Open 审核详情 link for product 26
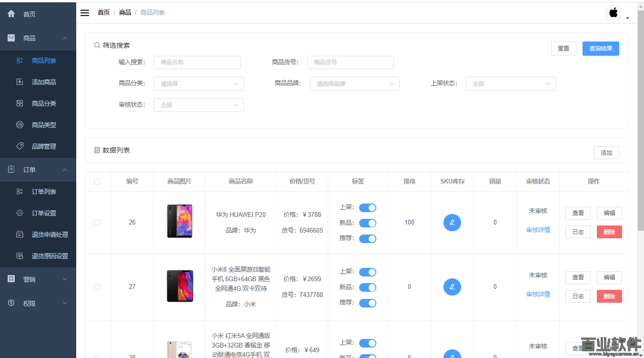Viewport: 644px width, 358px height. [538, 230]
